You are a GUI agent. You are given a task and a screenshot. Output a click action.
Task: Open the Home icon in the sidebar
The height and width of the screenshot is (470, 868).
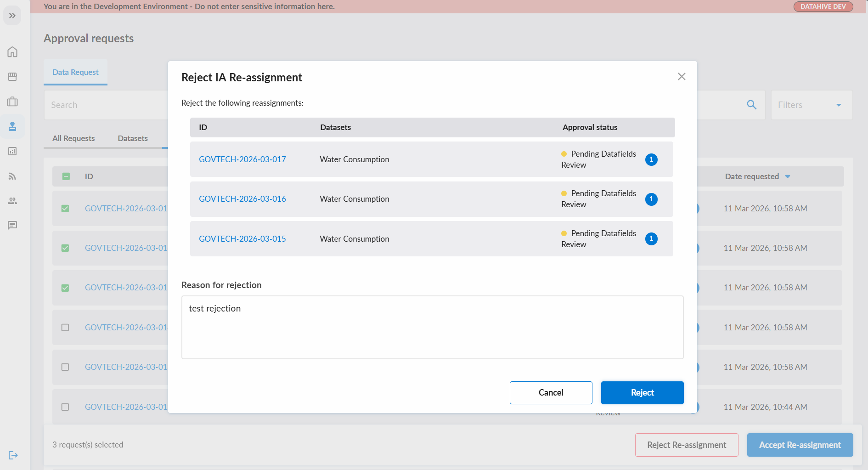(12, 51)
